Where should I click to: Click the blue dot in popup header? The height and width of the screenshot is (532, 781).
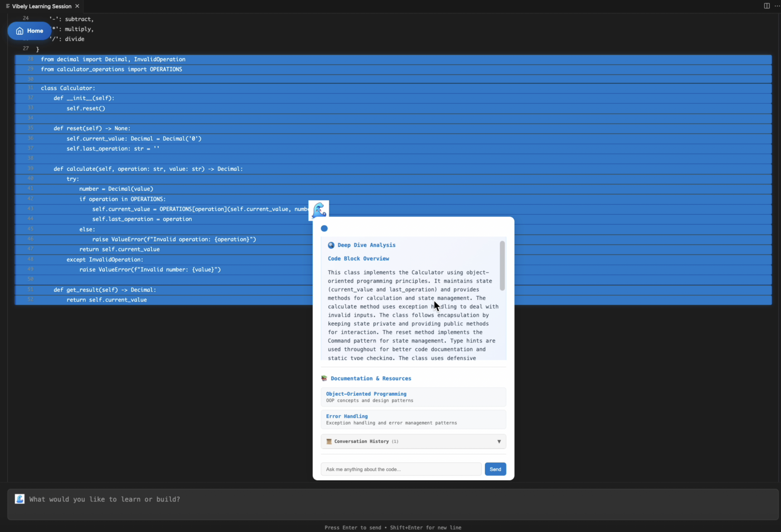tap(324, 229)
